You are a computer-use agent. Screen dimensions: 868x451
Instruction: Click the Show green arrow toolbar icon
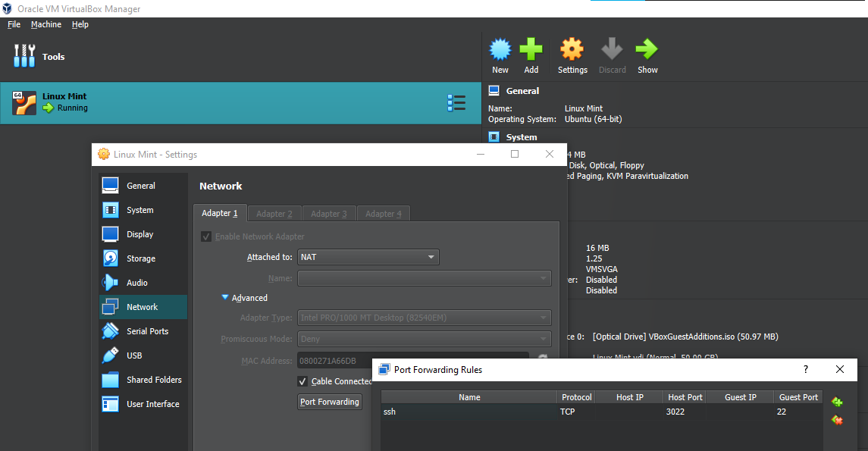647,50
